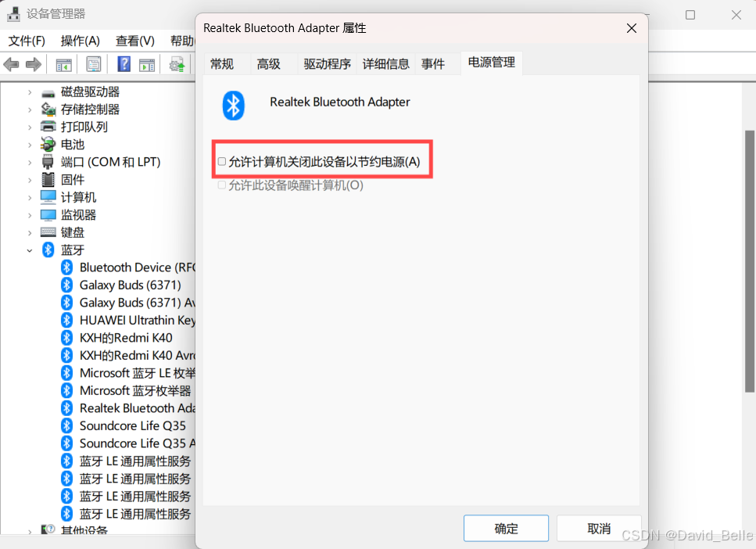Select Realtek Bluetooth Ada entry in tree
This screenshot has width=756, height=549.
click(138, 408)
